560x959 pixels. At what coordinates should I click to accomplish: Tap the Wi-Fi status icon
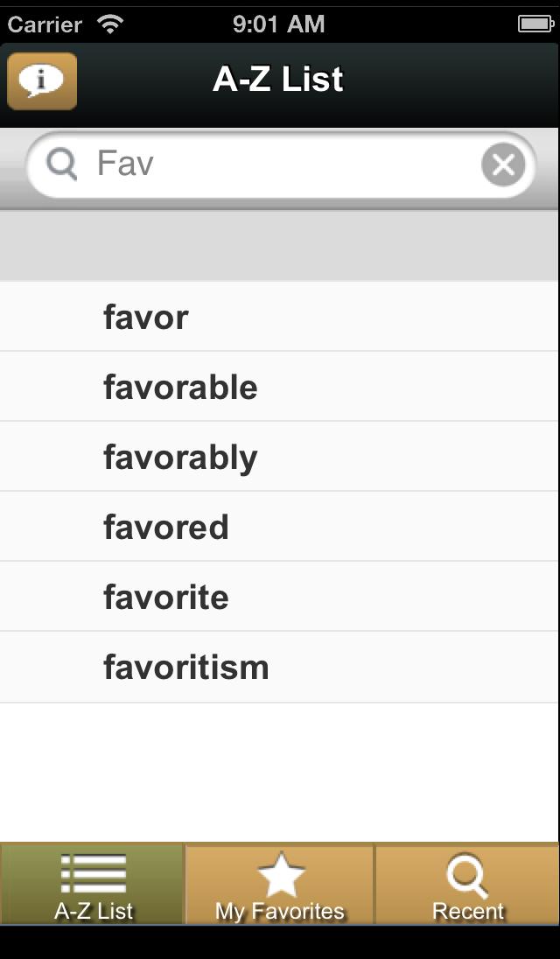click(x=111, y=24)
